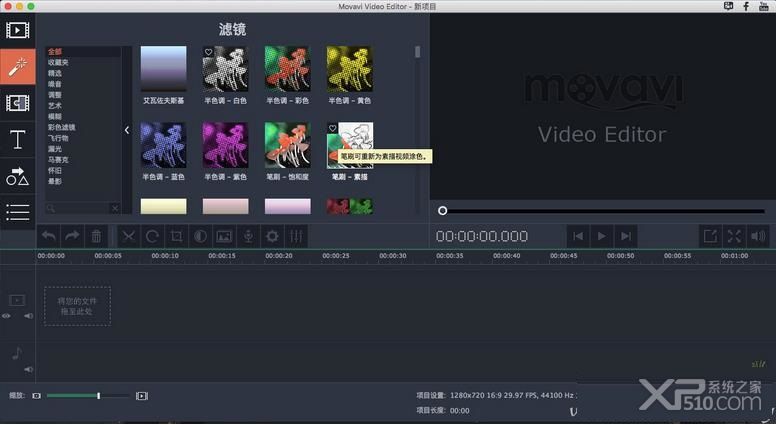Select the 马赛克 filter category
776x425 pixels.
tap(58, 160)
